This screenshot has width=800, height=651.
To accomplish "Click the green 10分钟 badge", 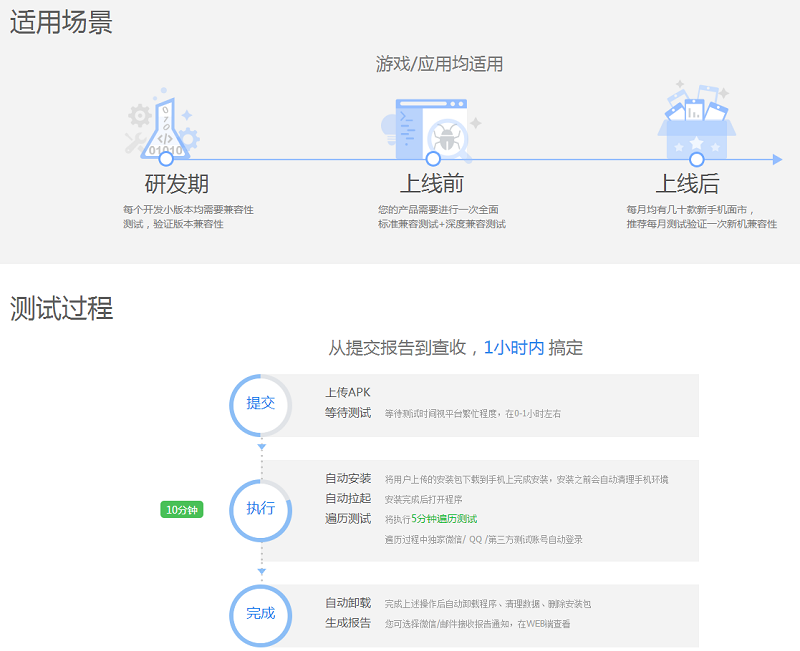I will (182, 510).
